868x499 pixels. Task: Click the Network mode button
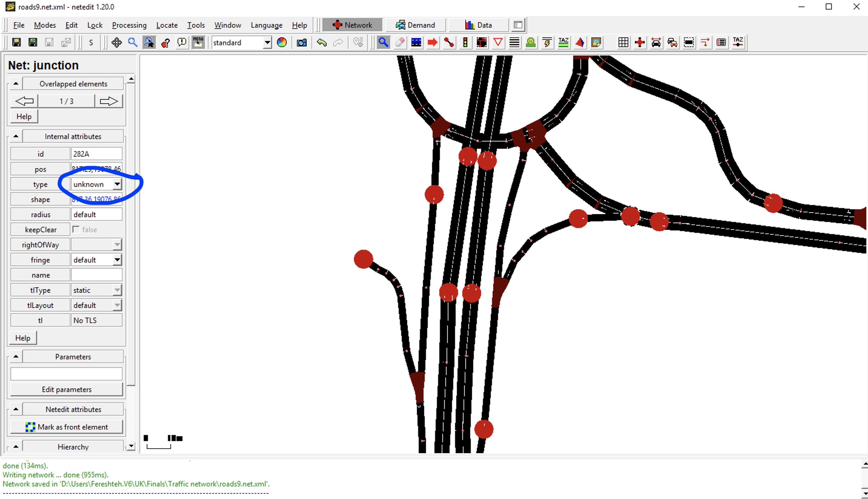coord(352,25)
